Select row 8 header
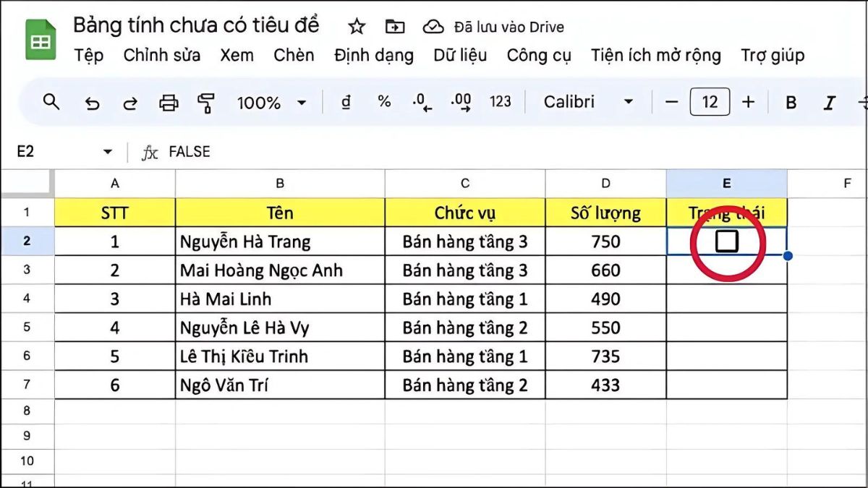Screen dimensions: 868x488 (x=27, y=411)
